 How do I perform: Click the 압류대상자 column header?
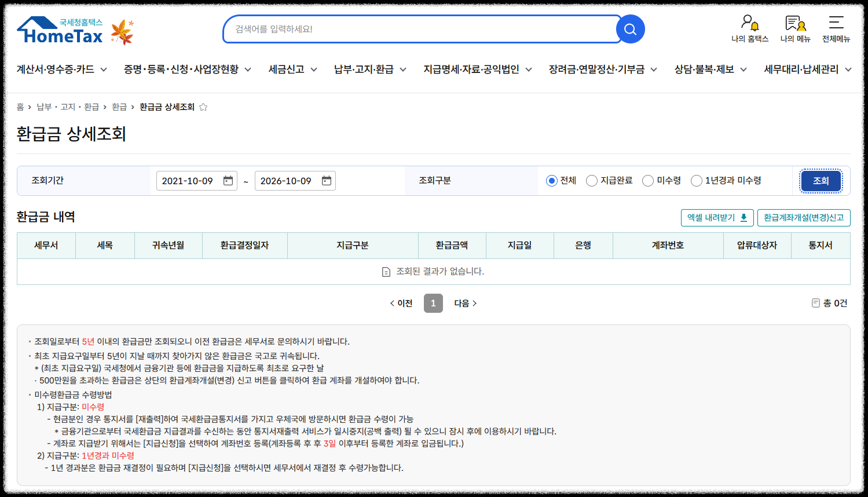point(757,246)
